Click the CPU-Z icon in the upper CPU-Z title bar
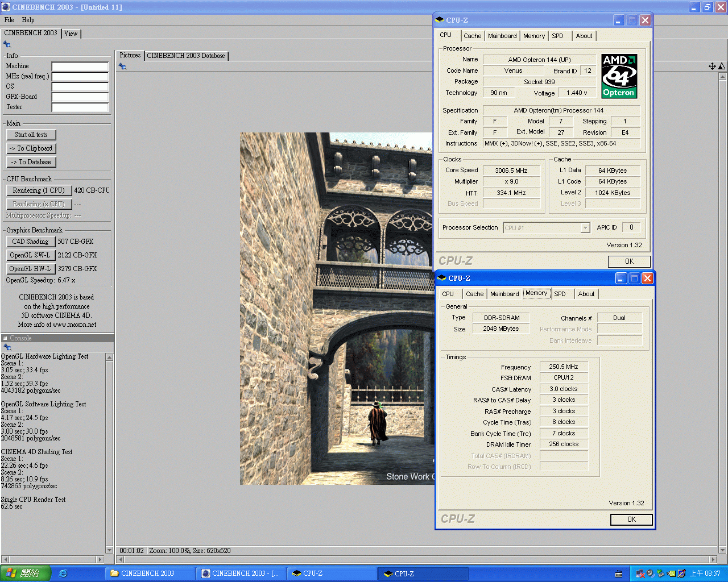This screenshot has height=582, width=728. (x=440, y=20)
